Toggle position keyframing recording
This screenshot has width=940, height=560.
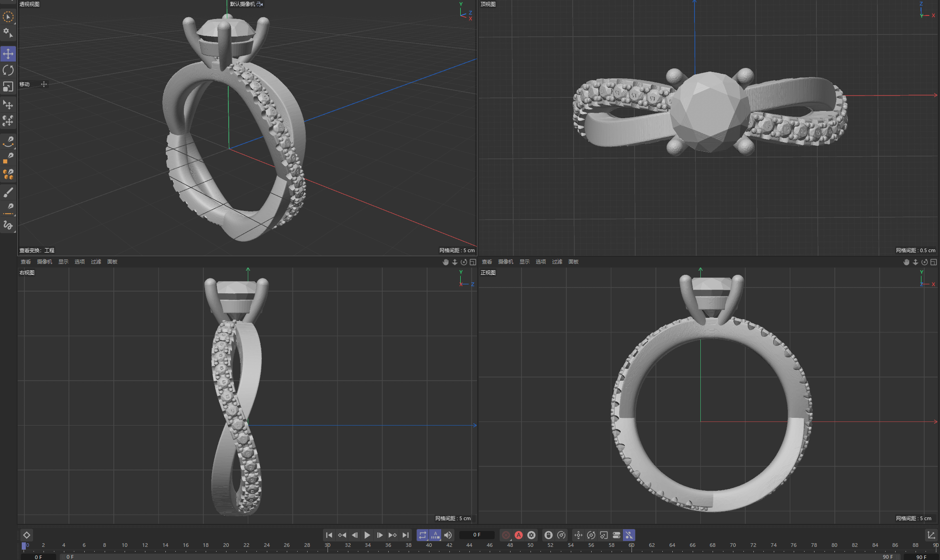[x=578, y=535]
